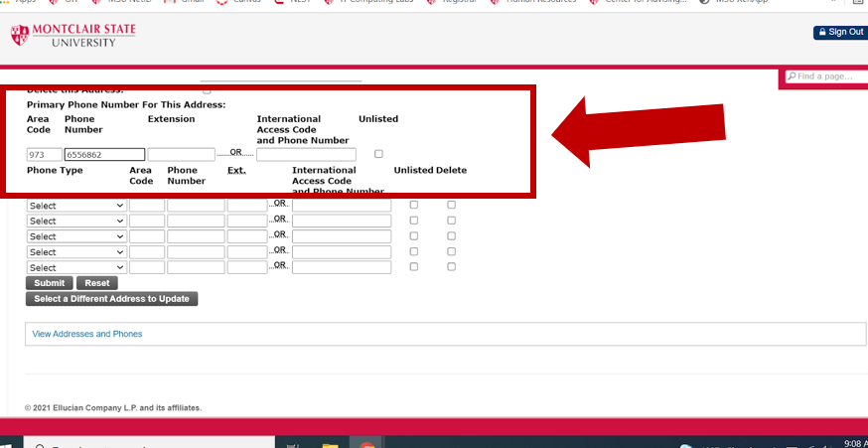Click the primary Phone Number field 6556862
Image resolution: width=868 pixels, height=448 pixels.
(x=104, y=155)
